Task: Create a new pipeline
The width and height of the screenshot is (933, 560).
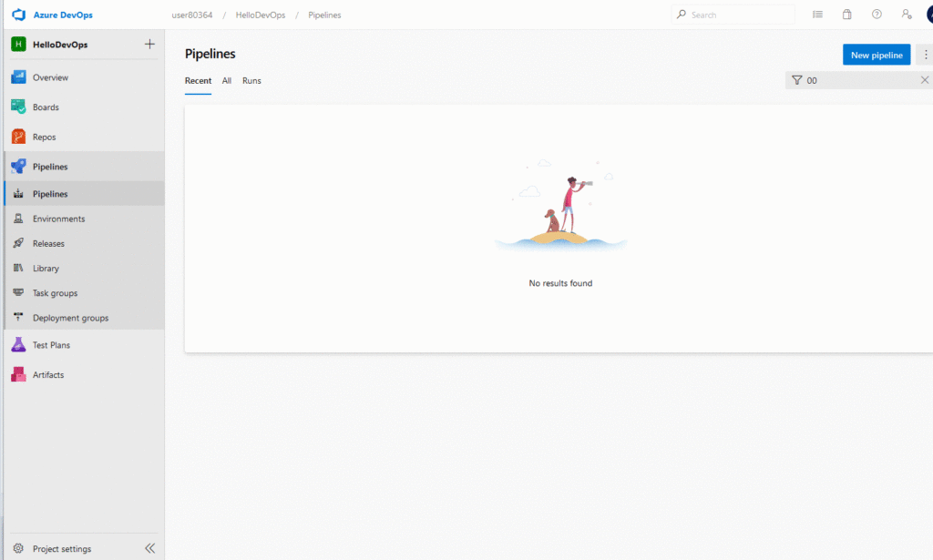Action: (x=876, y=55)
